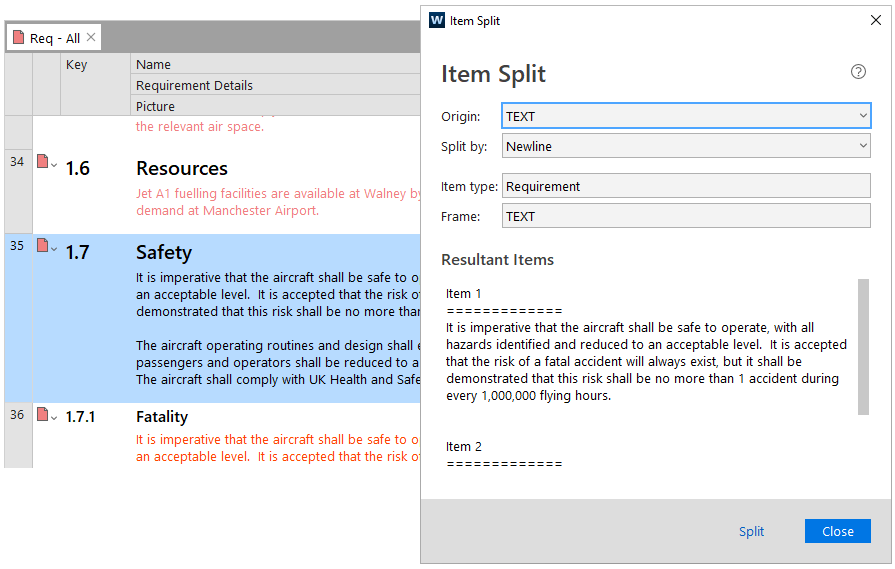Click the document icon on row 35

coord(42,245)
